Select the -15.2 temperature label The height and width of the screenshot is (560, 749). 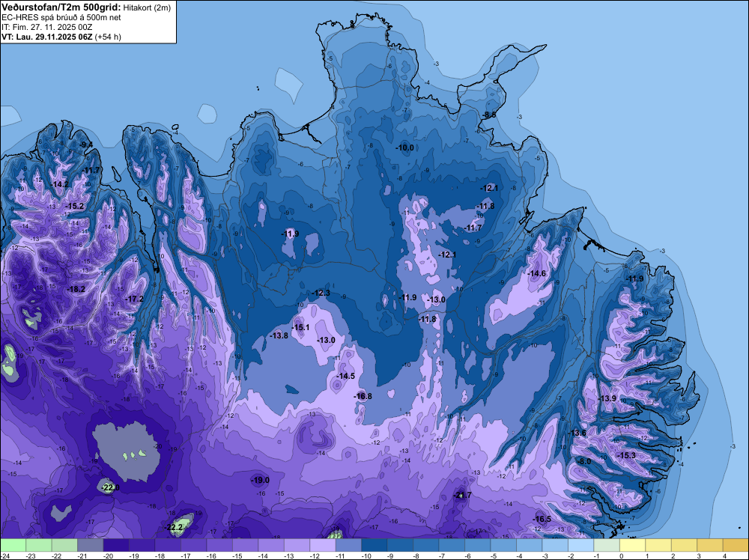[74, 206]
